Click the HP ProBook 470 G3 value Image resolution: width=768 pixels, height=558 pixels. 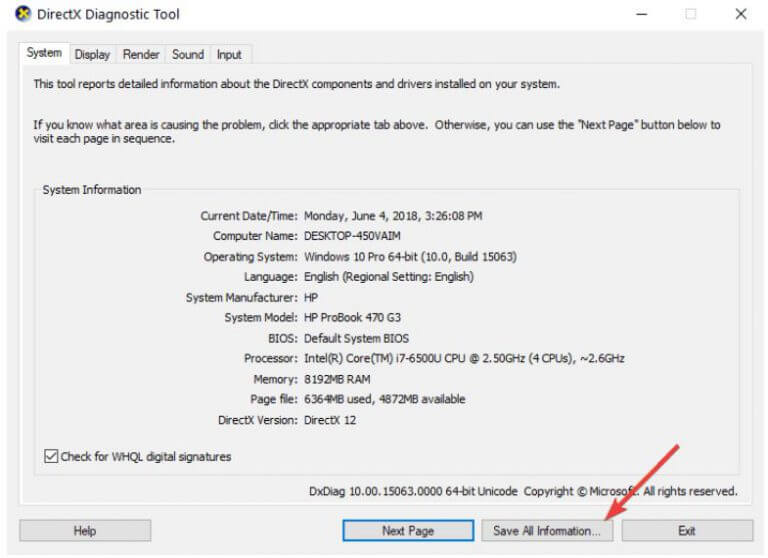pyautogui.click(x=352, y=317)
